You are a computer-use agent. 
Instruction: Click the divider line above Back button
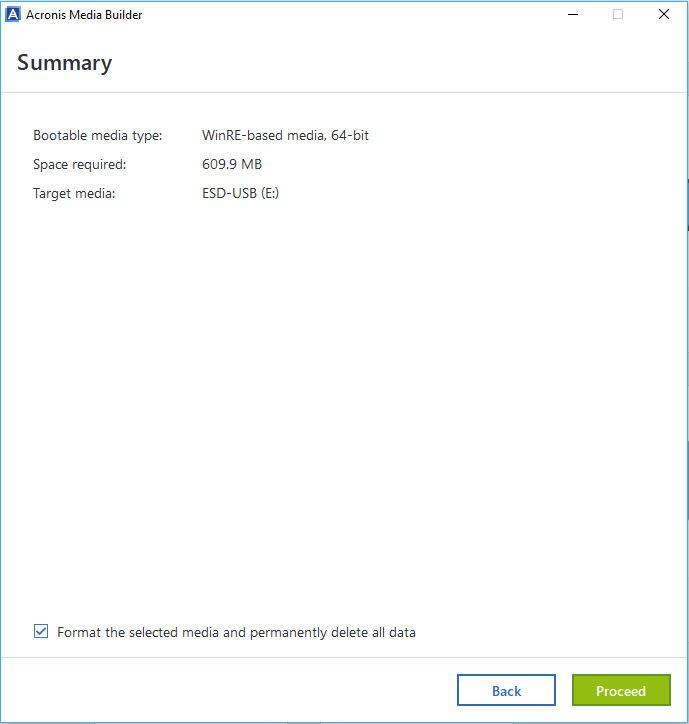344,658
